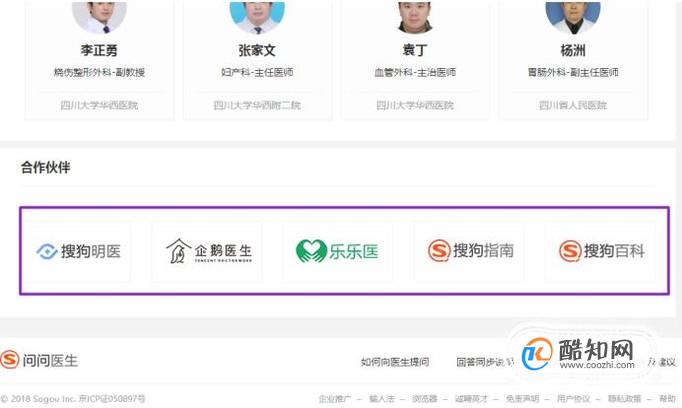Open 用户协议 footer link
This screenshot has width=682, height=408.
tap(573, 398)
